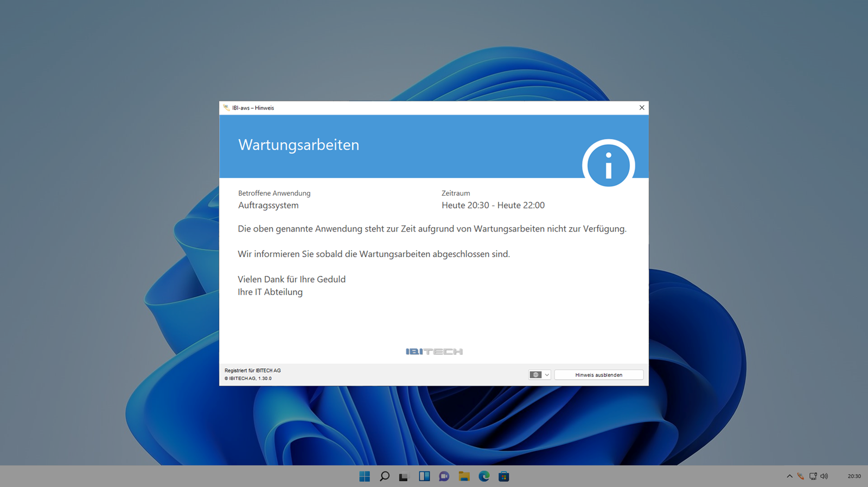Click the IBI-aws – Hinweis title text
This screenshot has height=487, width=868.
(x=253, y=108)
